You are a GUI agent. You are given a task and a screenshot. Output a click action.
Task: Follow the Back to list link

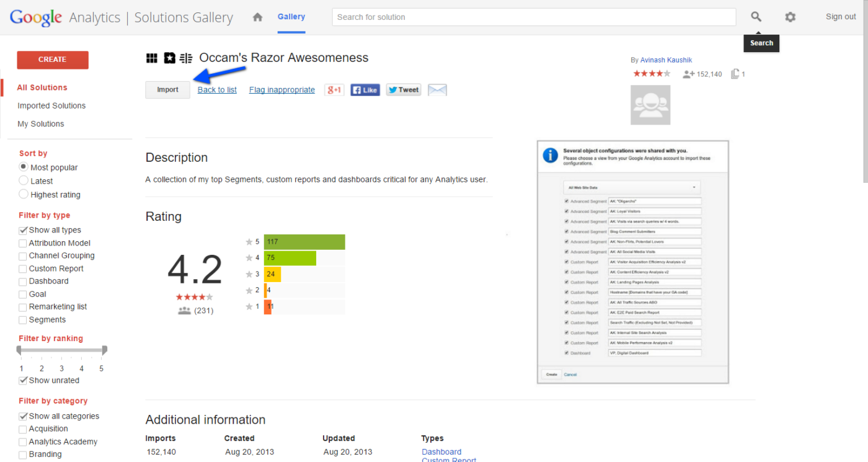pos(217,90)
